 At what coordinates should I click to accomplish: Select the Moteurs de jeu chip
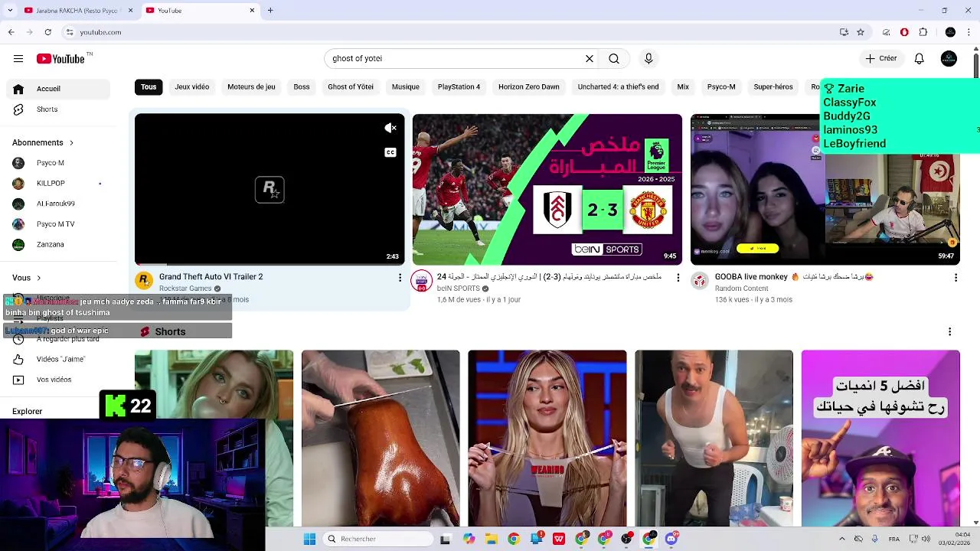251,87
